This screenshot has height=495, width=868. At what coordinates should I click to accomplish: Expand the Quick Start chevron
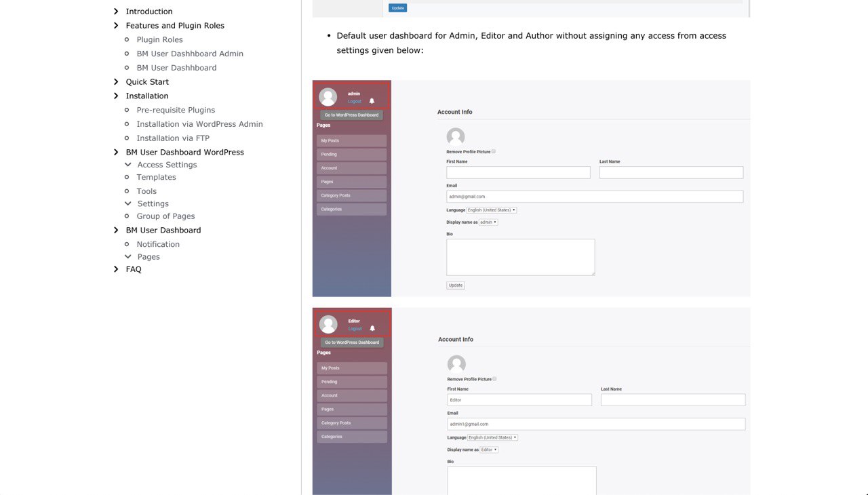point(116,82)
